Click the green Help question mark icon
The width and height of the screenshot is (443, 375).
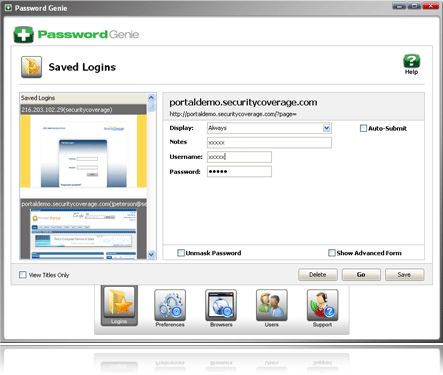pyautogui.click(x=411, y=61)
